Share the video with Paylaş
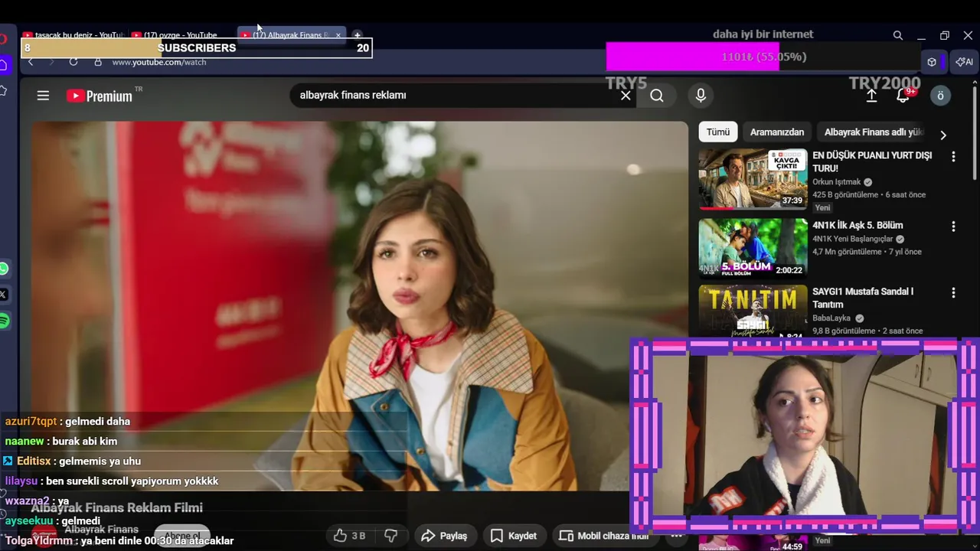Viewport: 980px width, 551px height. (x=444, y=536)
